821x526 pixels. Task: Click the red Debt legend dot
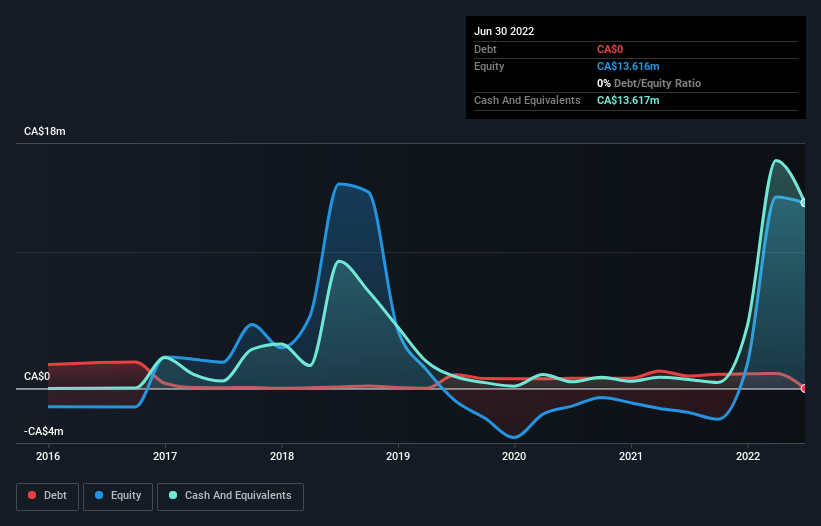coord(32,495)
